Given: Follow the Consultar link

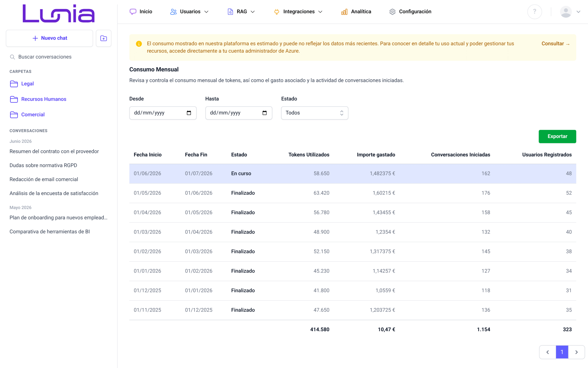Looking at the screenshot, I should click(555, 44).
